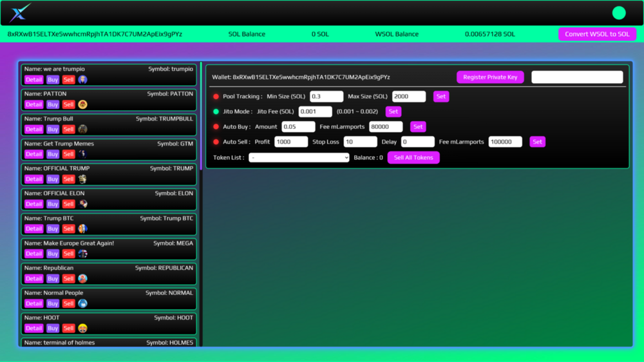The image size is (644, 362).
Task: Toggle the Auto Sell red indicator
Action: coord(216,142)
